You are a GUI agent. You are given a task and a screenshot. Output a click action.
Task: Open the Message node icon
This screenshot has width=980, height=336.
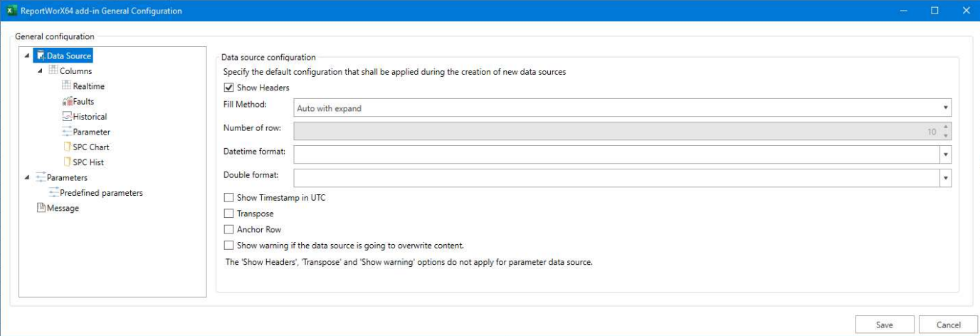pyautogui.click(x=41, y=208)
